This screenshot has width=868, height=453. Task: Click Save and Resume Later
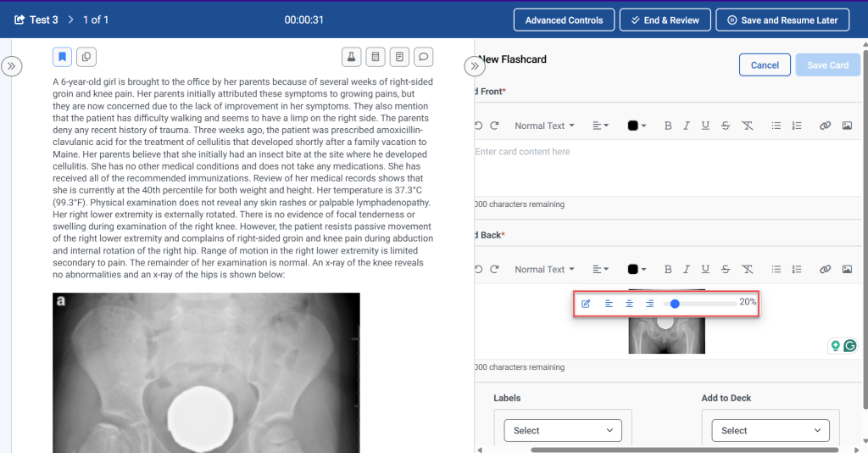(x=782, y=20)
